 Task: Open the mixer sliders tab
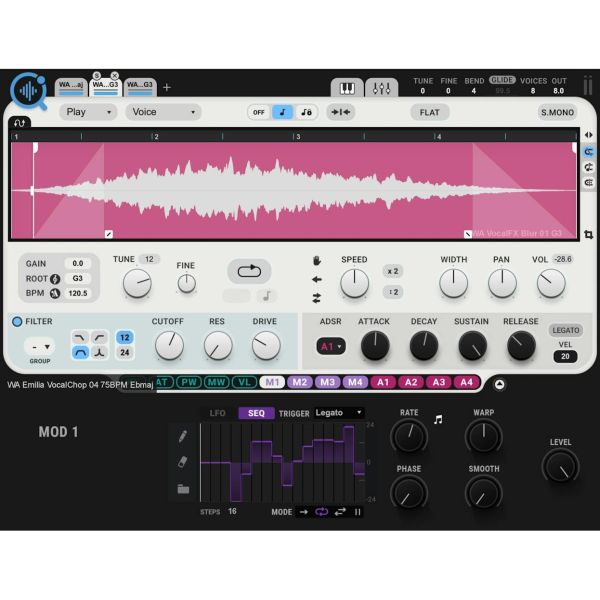pos(381,88)
